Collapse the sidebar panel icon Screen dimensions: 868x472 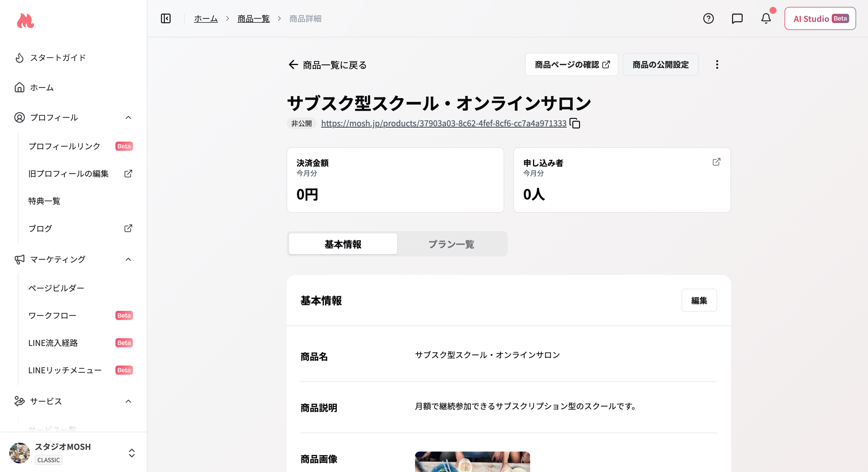click(166, 18)
